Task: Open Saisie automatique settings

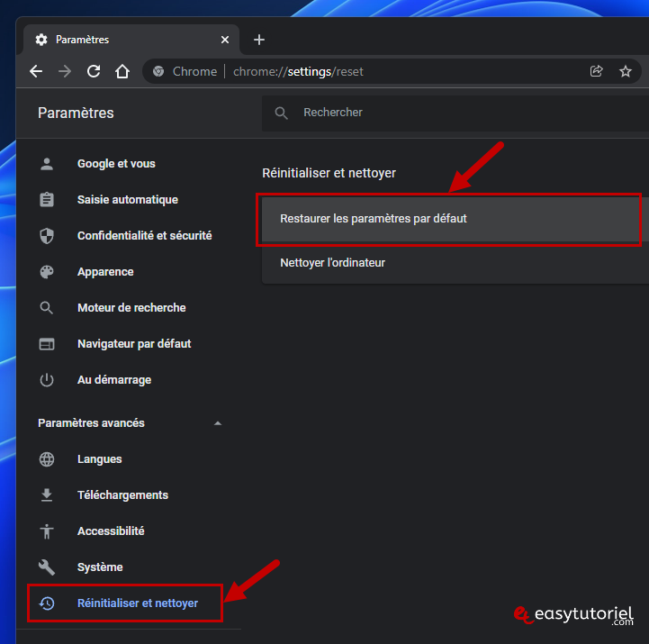Action: (129, 200)
